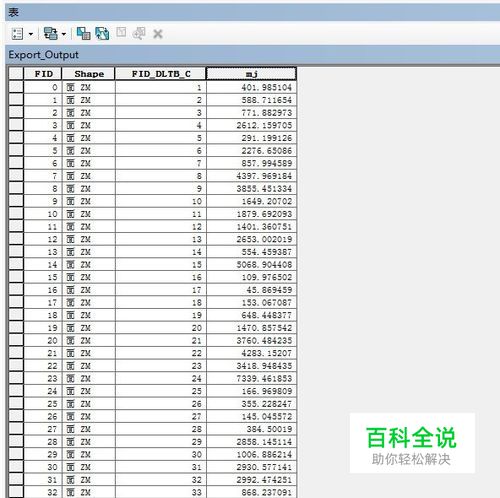Screen dimensions: 500x498
Task: Expand the Table Options dropdown arrow
Action: (31, 34)
